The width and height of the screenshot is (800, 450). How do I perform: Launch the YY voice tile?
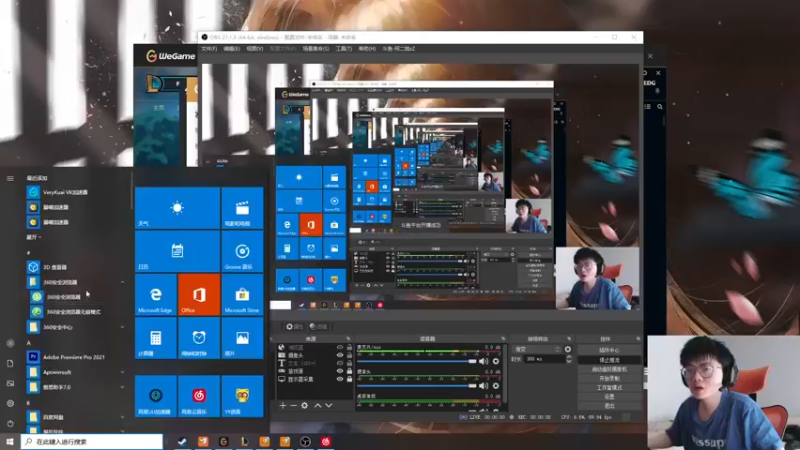point(242,396)
